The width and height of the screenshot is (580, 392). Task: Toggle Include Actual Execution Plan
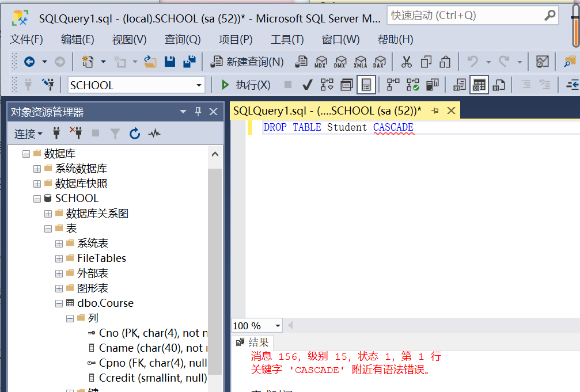coord(393,85)
